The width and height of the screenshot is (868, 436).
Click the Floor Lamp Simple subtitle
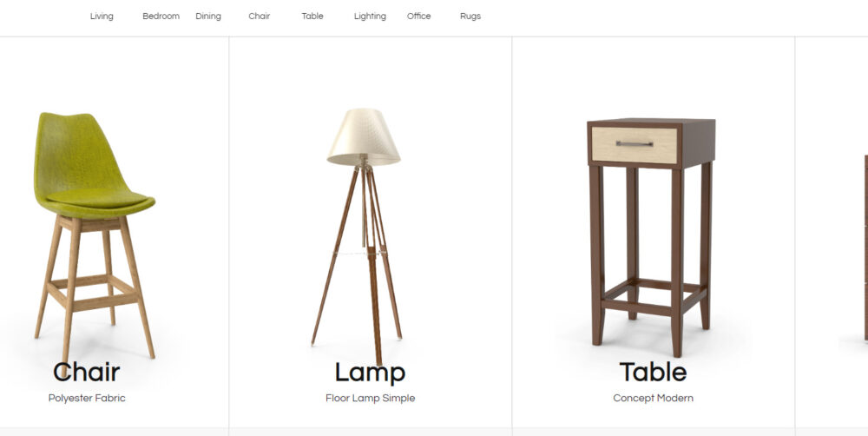371,398
